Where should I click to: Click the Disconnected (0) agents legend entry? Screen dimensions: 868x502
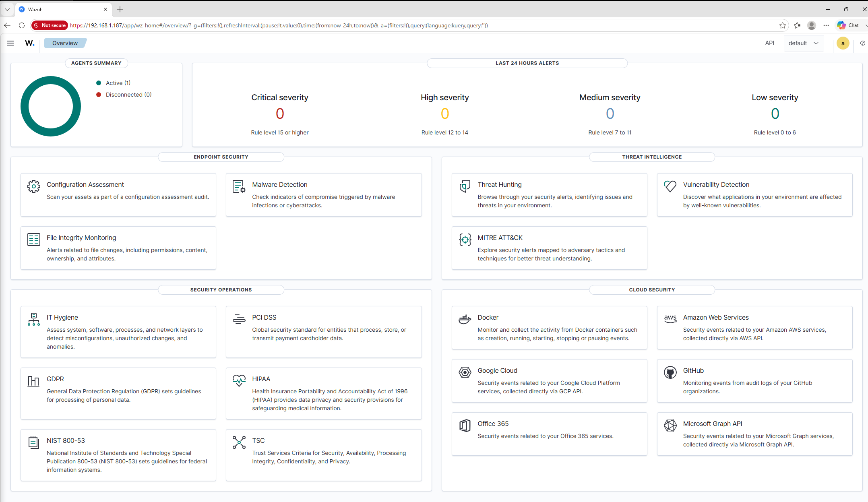click(x=124, y=95)
